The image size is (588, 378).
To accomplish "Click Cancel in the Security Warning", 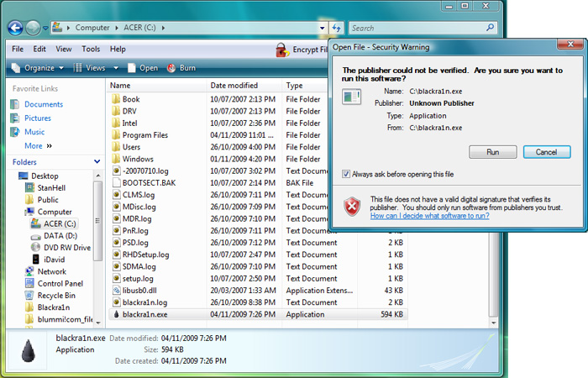I will click(547, 152).
